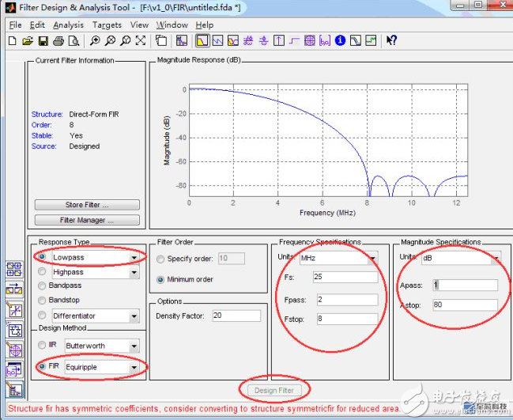This screenshot has width=513, height=420.
Task: Show the Phase Delay plot
Action: 263,41
